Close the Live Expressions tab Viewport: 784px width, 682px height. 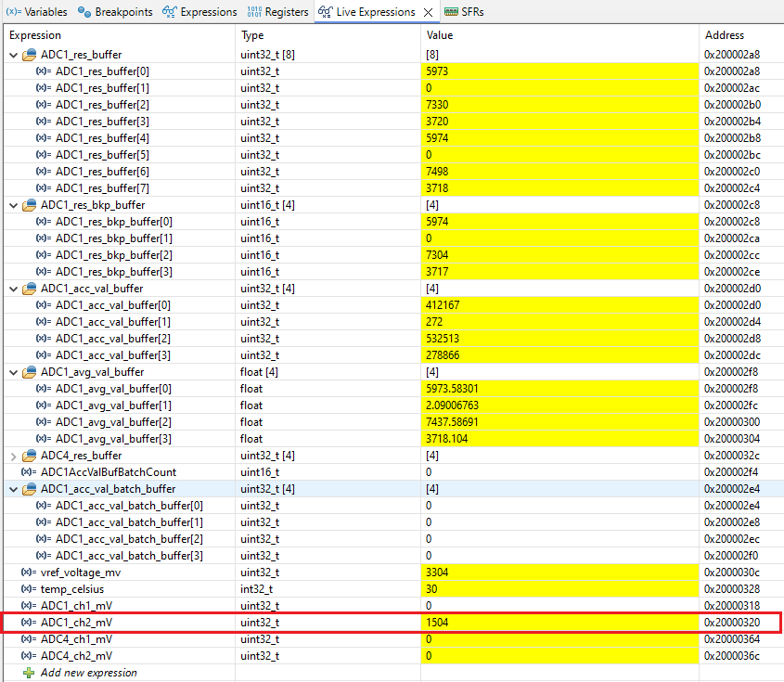click(x=429, y=12)
